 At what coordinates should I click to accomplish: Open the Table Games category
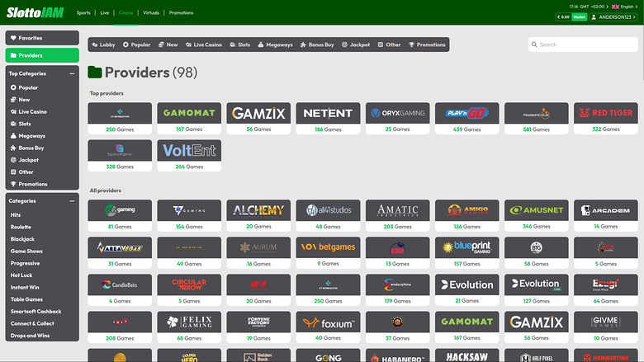(x=26, y=299)
